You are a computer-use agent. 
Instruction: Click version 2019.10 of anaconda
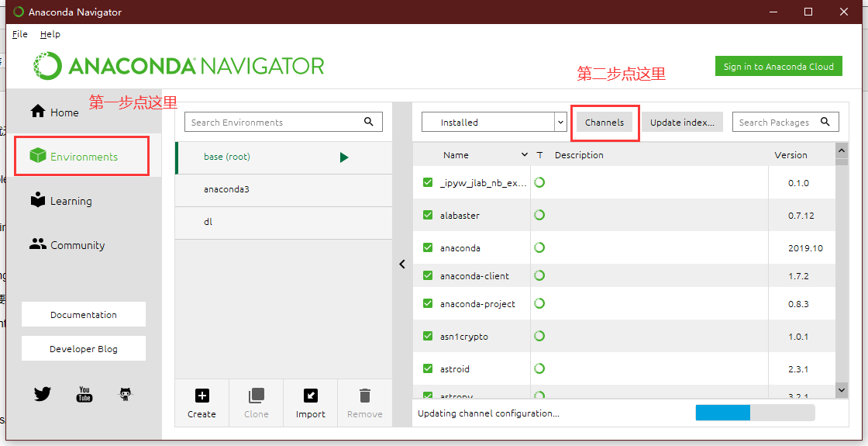click(x=805, y=247)
